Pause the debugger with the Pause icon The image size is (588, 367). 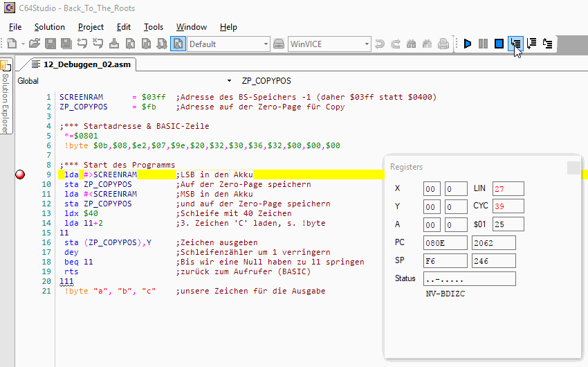pos(484,44)
